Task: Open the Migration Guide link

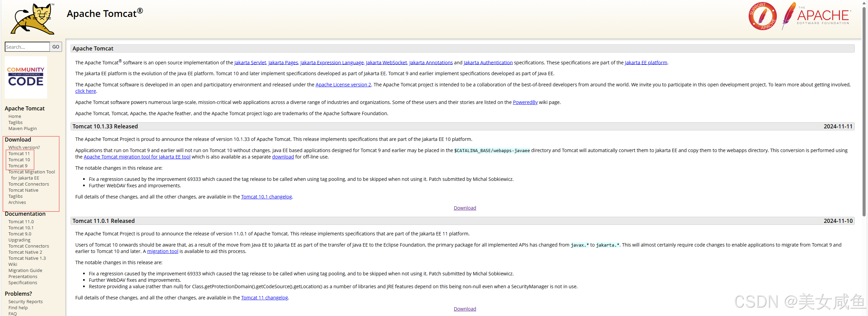Action: [x=25, y=270]
